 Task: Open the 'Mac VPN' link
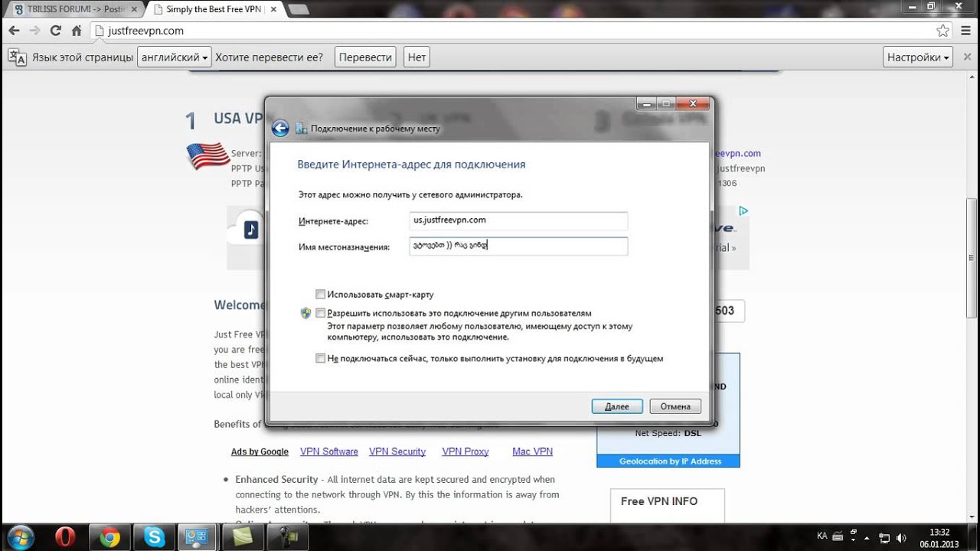click(x=532, y=452)
